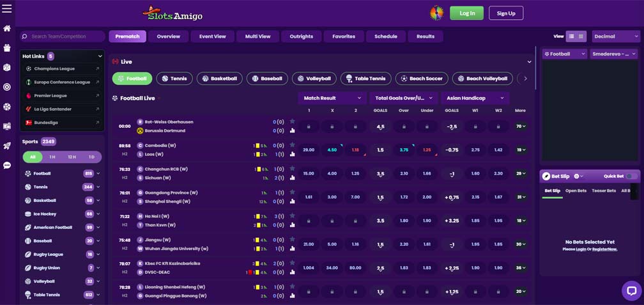Click the RegisterNow link in Bet Slip
Image resolution: width=644 pixels, height=305 pixels.
tap(604, 249)
